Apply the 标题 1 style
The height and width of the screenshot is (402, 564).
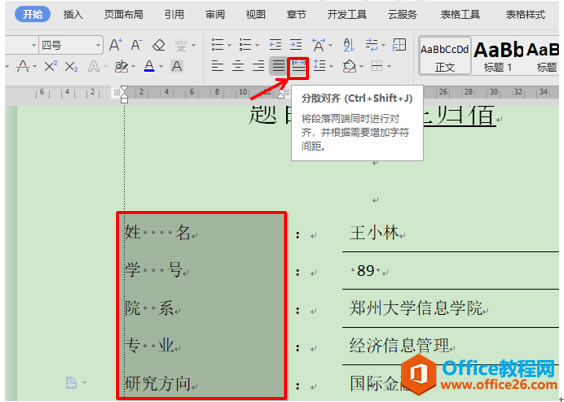pyautogui.click(x=498, y=56)
